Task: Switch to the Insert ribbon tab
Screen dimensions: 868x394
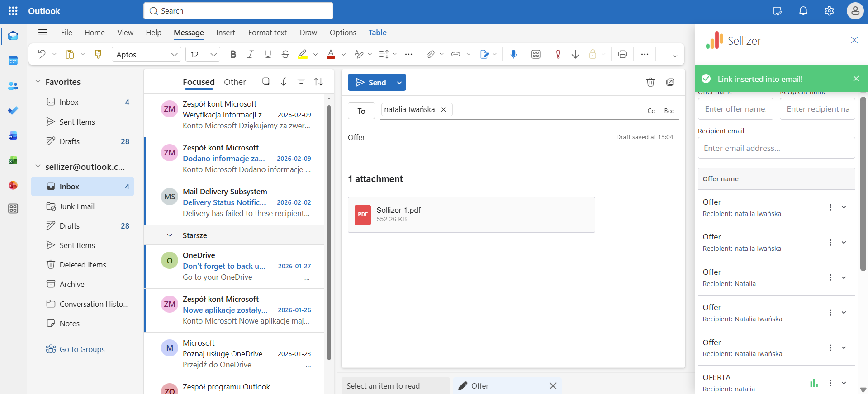Action: [x=225, y=33]
